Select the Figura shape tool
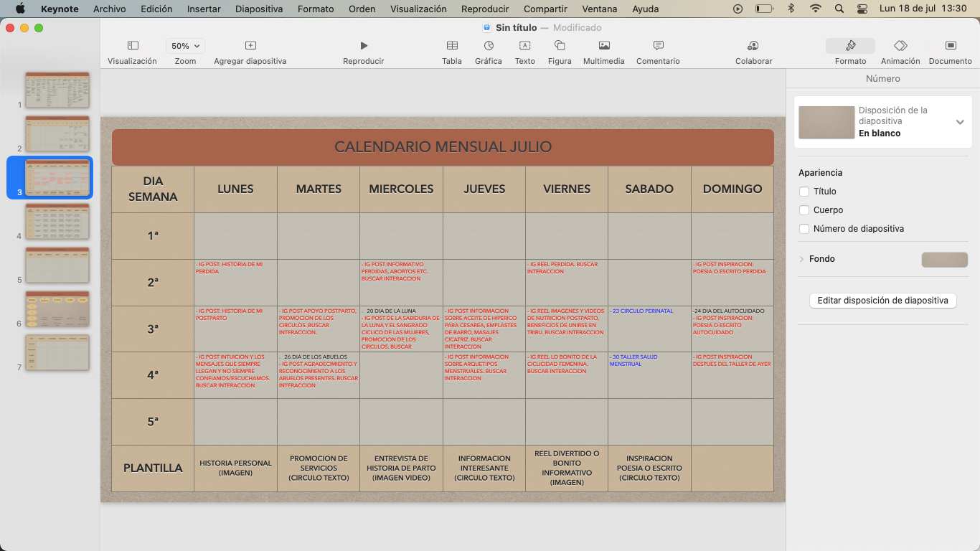The height and width of the screenshot is (551, 980). point(560,46)
